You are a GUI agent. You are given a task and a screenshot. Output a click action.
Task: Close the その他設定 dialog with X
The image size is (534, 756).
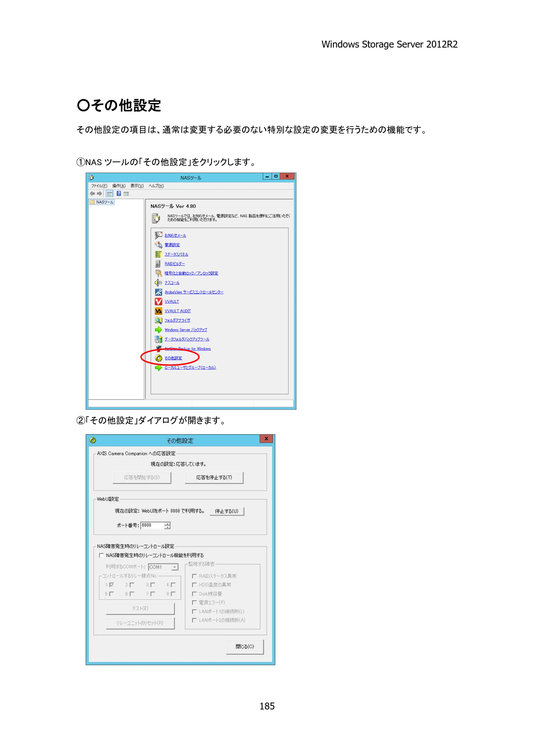coord(266,439)
